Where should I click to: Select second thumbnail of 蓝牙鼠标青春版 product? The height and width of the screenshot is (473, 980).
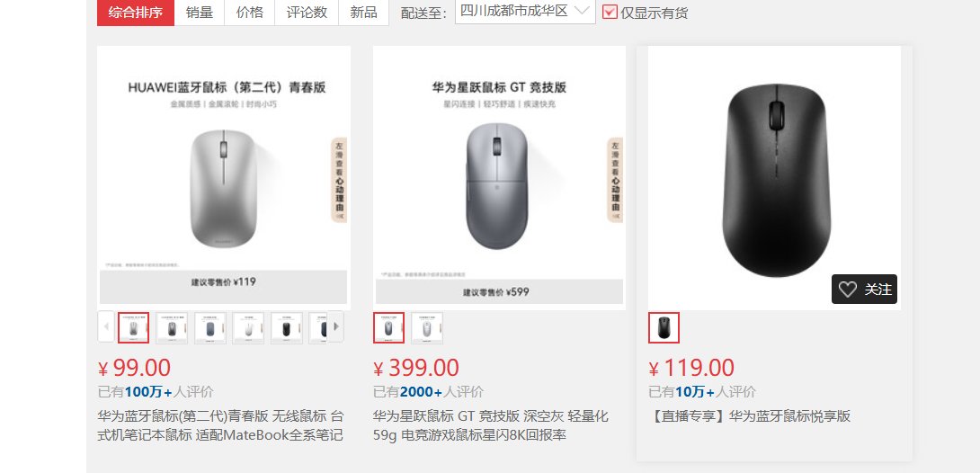point(172,328)
